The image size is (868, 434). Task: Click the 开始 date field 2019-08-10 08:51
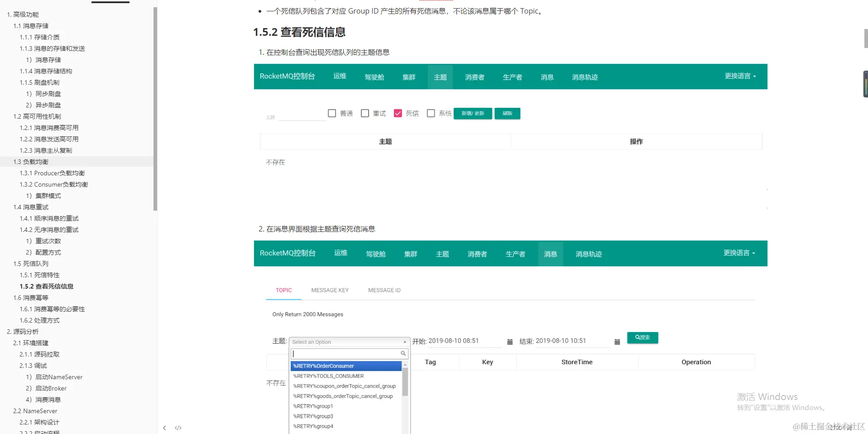465,341
